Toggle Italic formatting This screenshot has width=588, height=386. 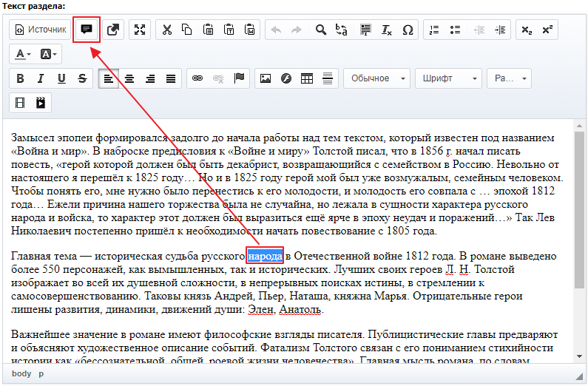(x=41, y=78)
